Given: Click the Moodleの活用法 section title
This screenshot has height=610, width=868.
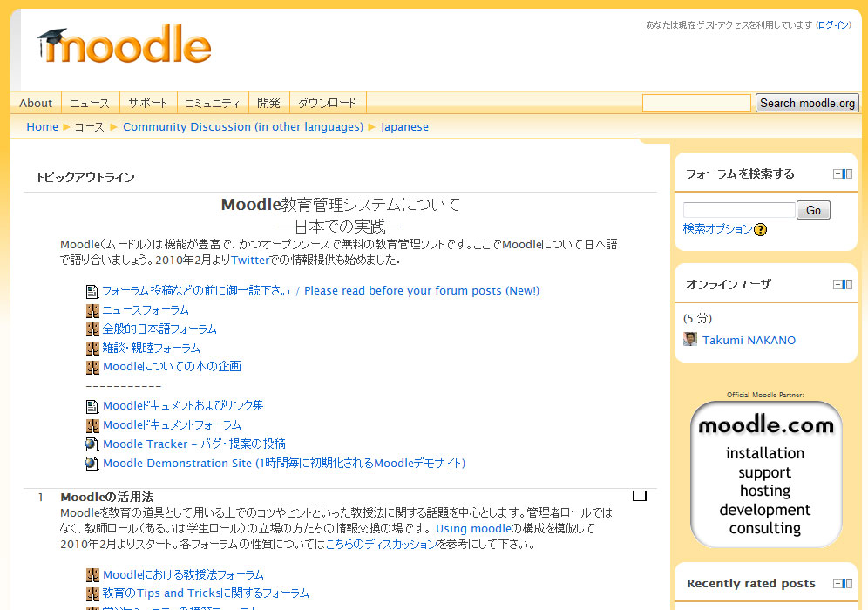Looking at the screenshot, I should click(x=107, y=497).
